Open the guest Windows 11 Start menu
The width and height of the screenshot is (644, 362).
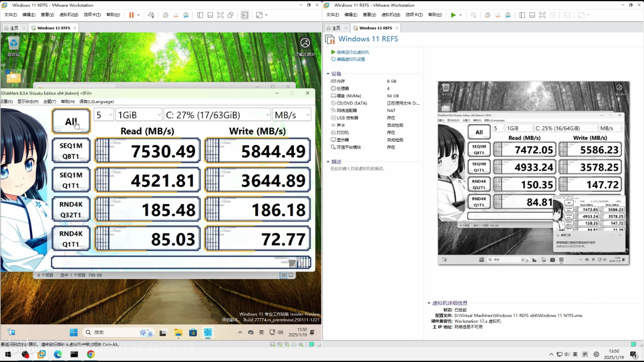click(73, 332)
